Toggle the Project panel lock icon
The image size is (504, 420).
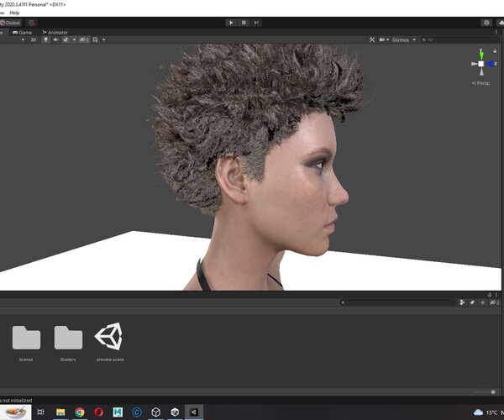(490, 295)
